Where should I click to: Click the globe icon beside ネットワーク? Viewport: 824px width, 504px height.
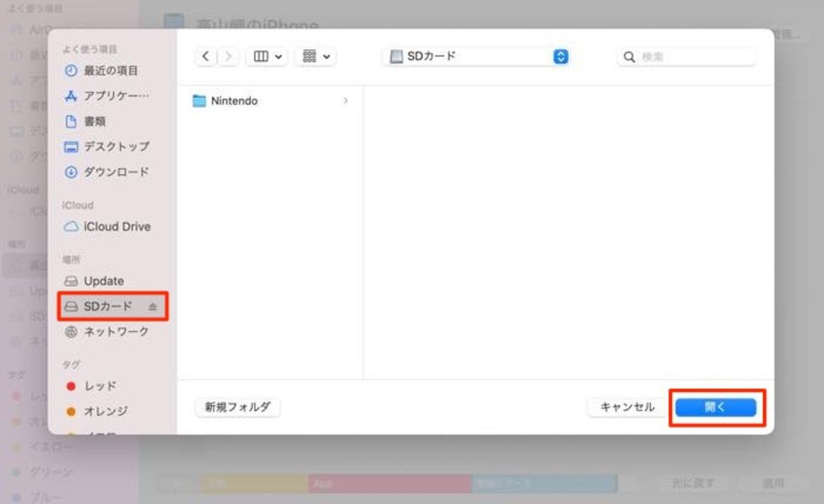point(71,332)
